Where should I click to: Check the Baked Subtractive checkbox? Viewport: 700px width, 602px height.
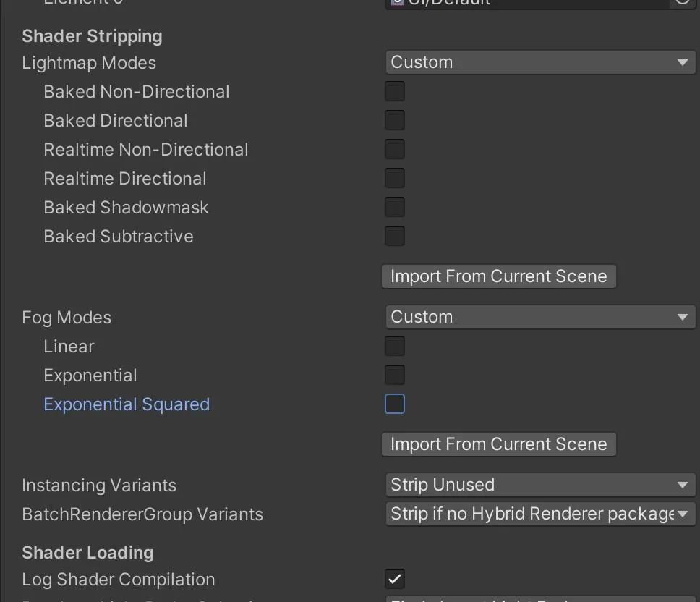coord(395,237)
